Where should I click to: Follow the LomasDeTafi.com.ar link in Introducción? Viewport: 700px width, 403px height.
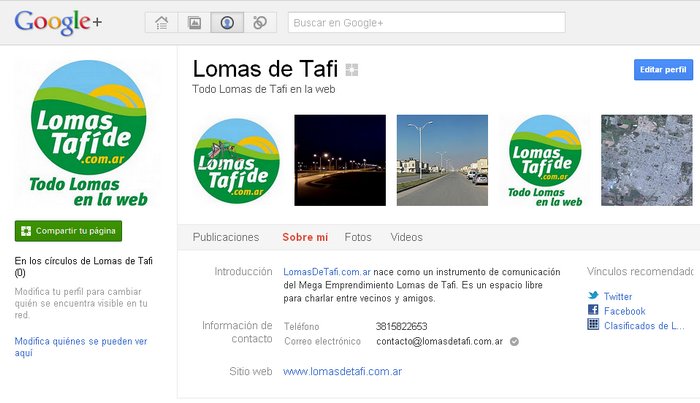327,272
